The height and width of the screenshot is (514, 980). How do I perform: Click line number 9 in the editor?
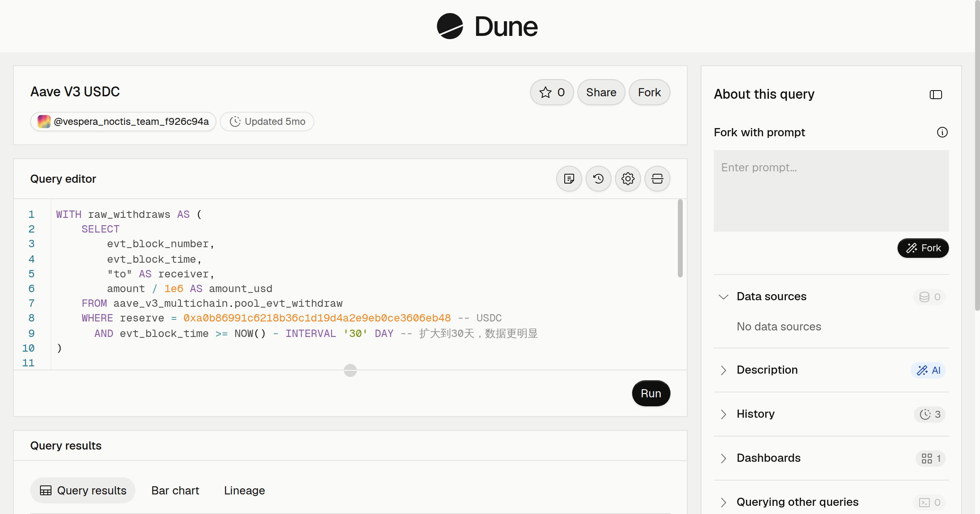pos(31,333)
